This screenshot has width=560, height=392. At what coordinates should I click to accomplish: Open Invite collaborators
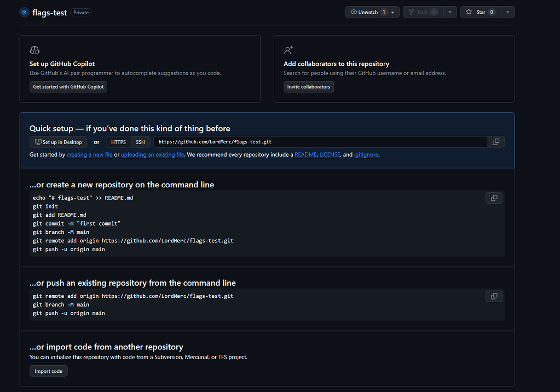coord(309,87)
